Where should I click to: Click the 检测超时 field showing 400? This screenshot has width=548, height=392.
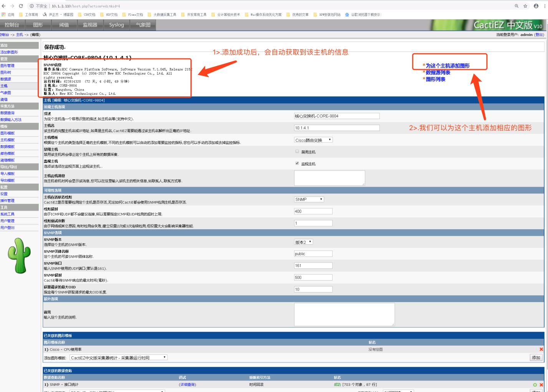pyautogui.click(x=313, y=211)
